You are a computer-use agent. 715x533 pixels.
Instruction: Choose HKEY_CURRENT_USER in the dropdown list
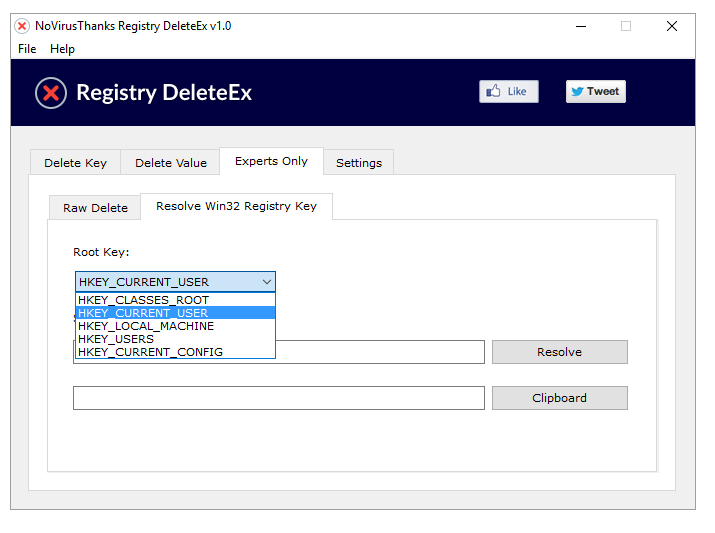pos(176,313)
